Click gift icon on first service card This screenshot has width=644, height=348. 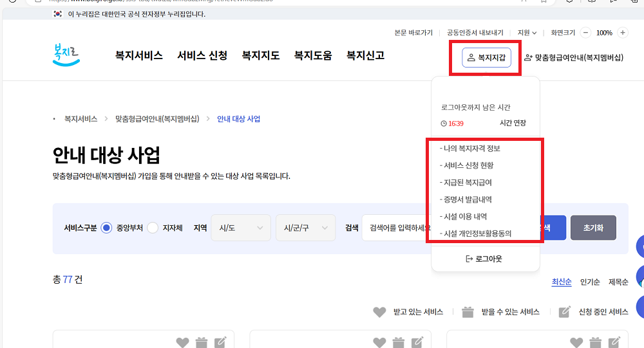(x=201, y=342)
